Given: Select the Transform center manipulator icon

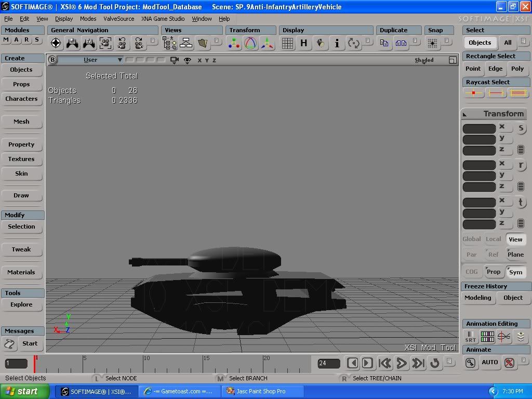Looking at the screenshot, I should click(x=234, y=44).
